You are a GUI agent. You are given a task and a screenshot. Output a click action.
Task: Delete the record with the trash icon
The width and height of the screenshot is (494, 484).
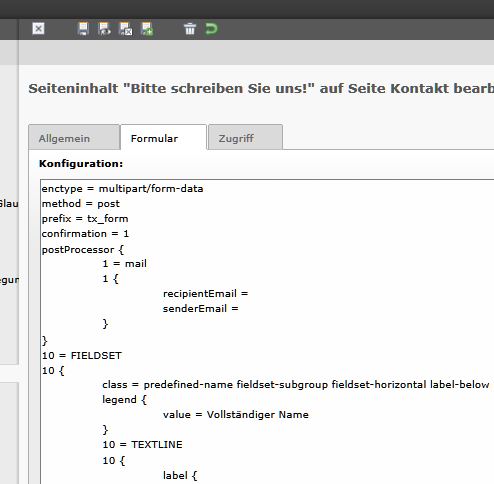190,29
